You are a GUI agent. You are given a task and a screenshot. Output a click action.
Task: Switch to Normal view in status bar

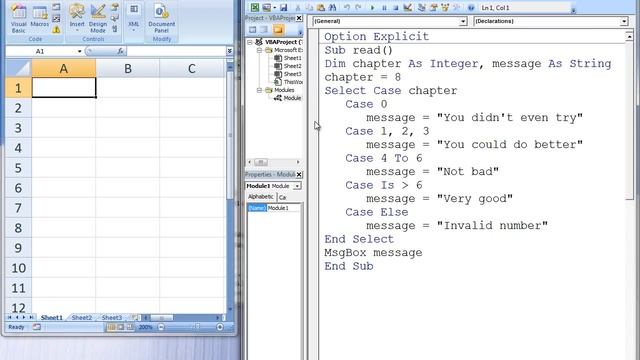[x=111, y=327]
